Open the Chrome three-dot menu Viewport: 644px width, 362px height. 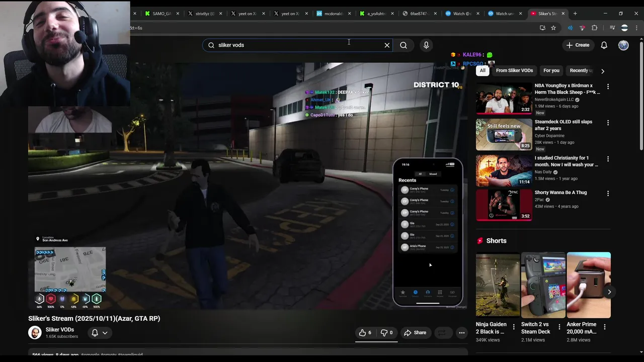pos(636,28)
